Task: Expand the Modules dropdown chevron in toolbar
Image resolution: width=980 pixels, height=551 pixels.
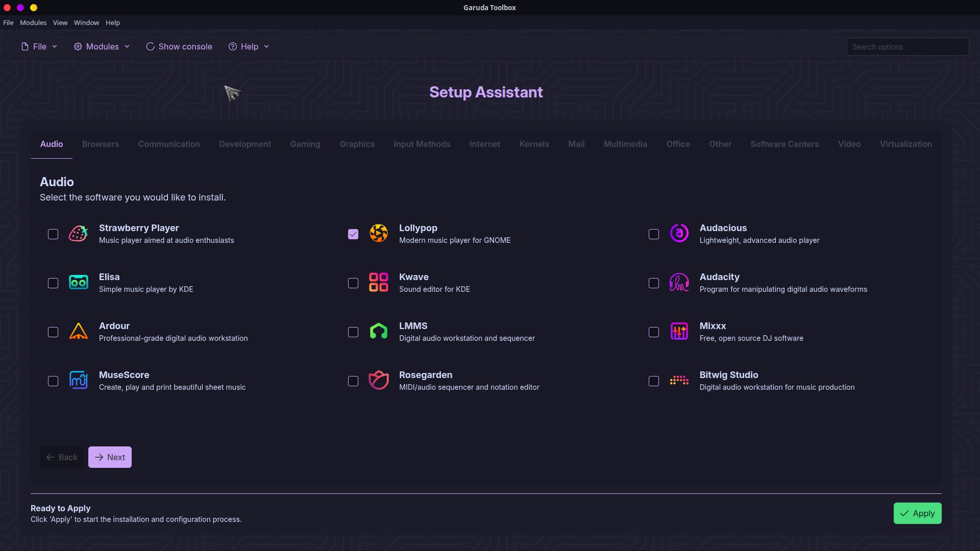Action: pyautogui.click(x=127, y=46)
